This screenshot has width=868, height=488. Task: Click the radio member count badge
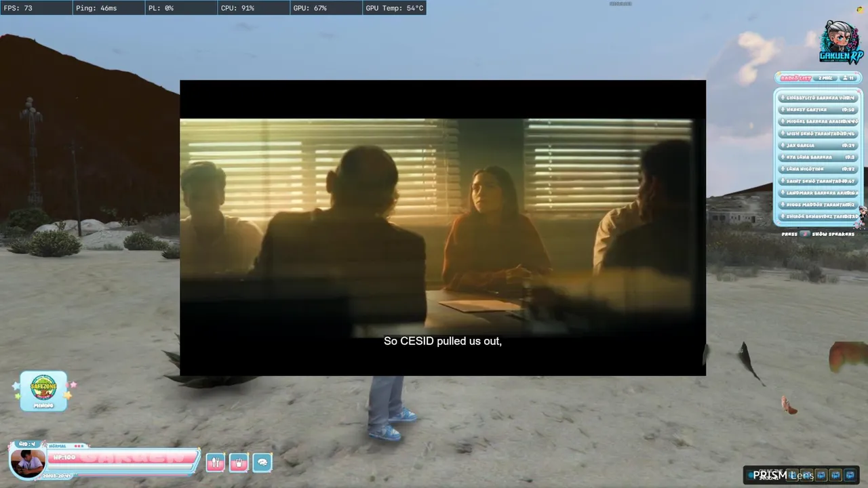(x=848, y=78)
